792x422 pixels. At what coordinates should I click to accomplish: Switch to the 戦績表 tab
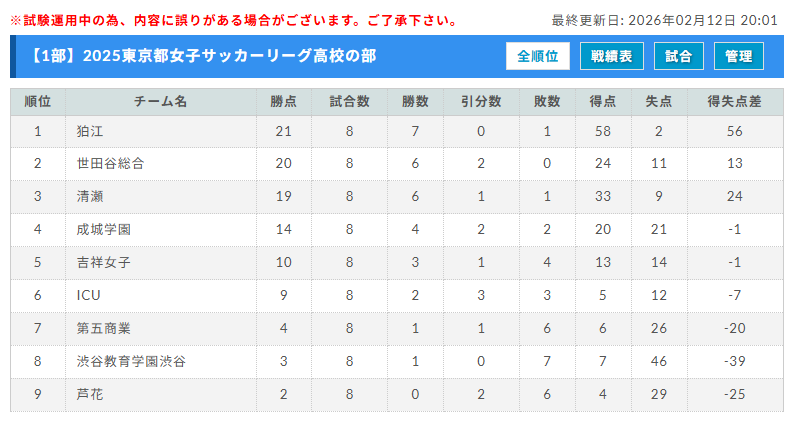point(611,57)
